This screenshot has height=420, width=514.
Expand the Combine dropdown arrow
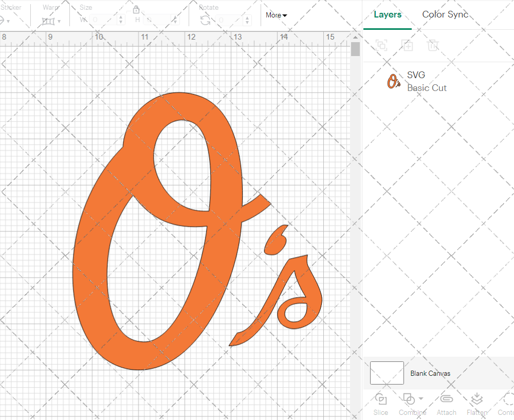tap(421, 398)
